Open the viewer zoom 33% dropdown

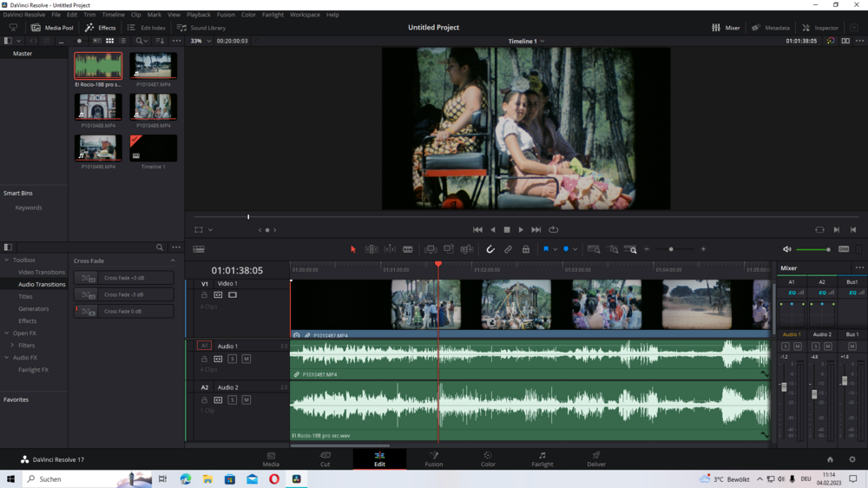(201, 41)
